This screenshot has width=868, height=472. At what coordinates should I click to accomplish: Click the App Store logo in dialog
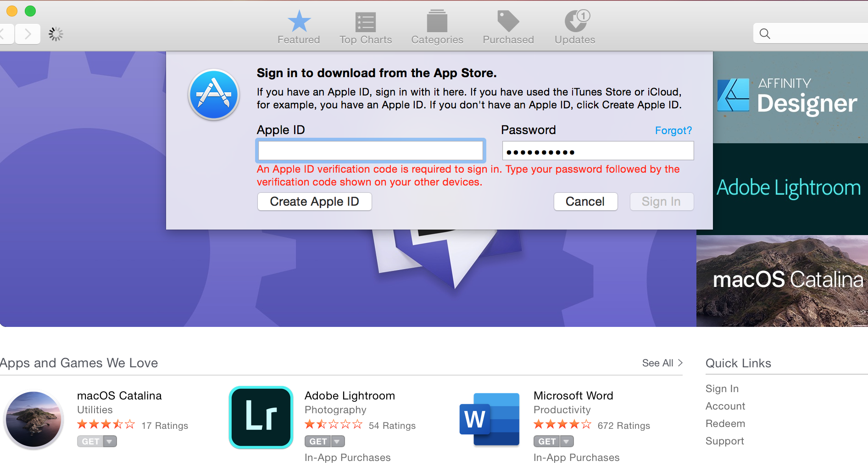pos(214,95)
